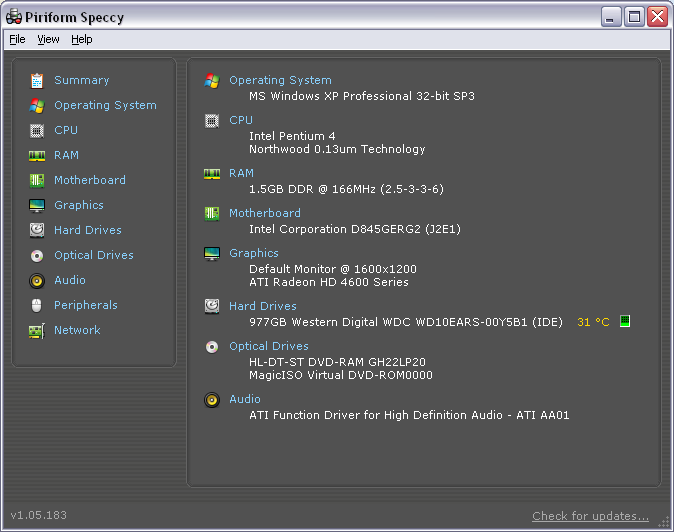The image size is (674, 532).
Task: Select Motherboard in the sidebar
Action: (90, 180)
